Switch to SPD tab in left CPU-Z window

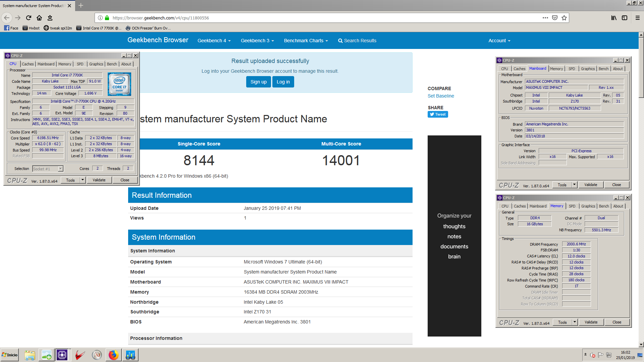pyautogui.click(x=80, y=64)
